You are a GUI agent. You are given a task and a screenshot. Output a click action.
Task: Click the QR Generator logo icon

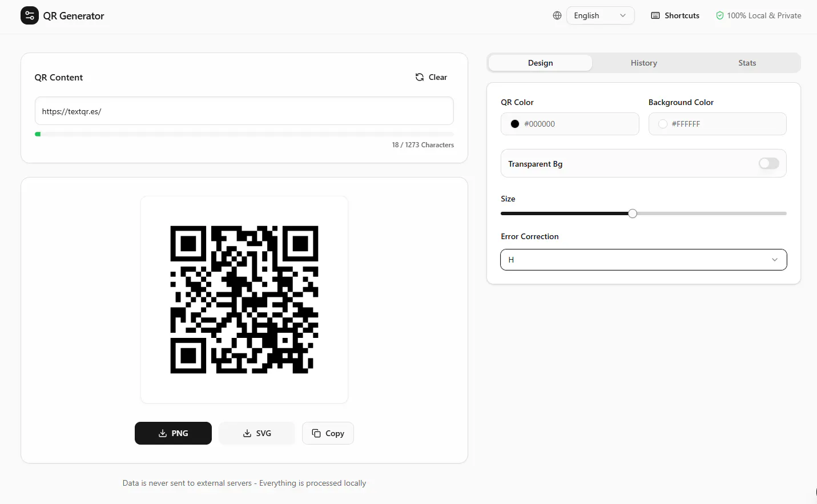30,15
